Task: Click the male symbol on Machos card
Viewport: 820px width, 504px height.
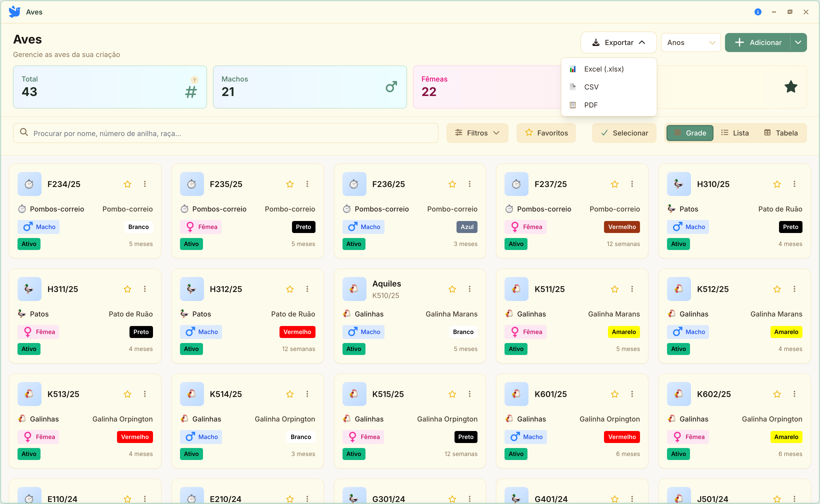Action: click(391, 87)
